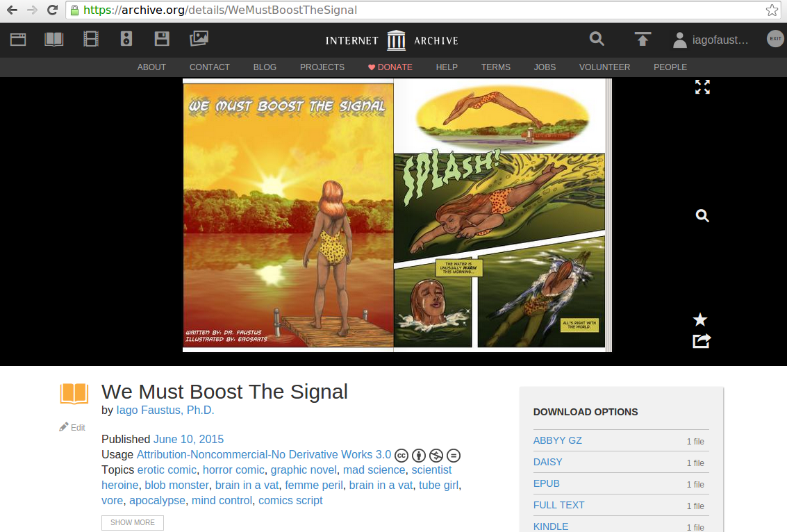Open site search magnifier in top bar
Screen dimensions: 787x532
(597, 39)
